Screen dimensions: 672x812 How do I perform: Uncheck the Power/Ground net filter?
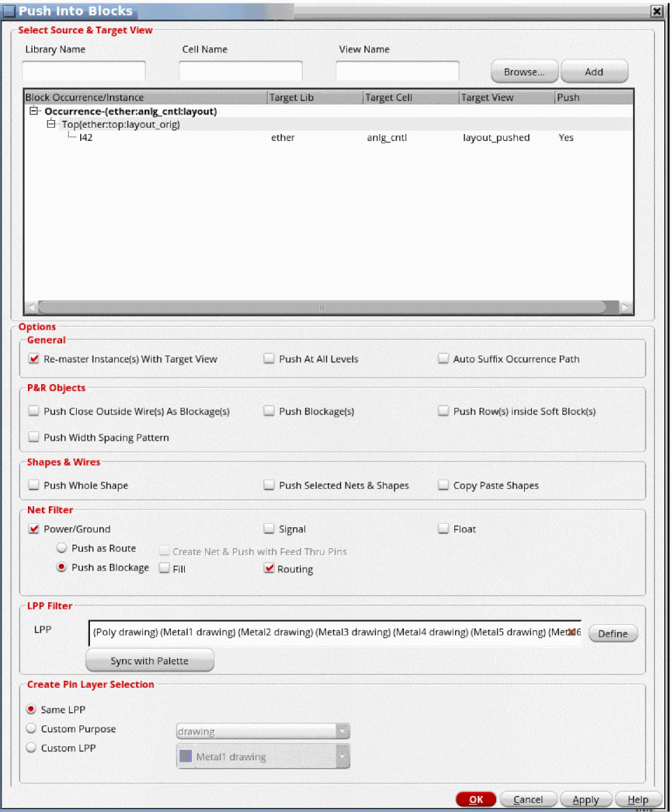(34, 529)
